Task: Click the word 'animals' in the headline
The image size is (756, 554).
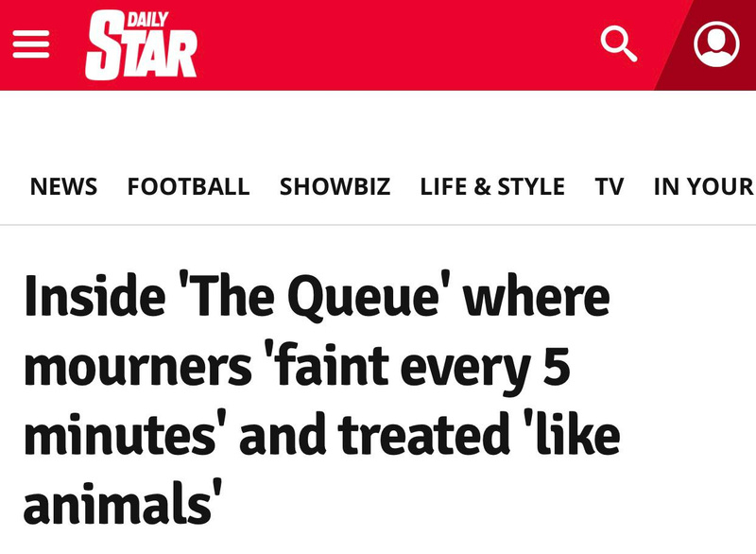Action: pos(116,503)
